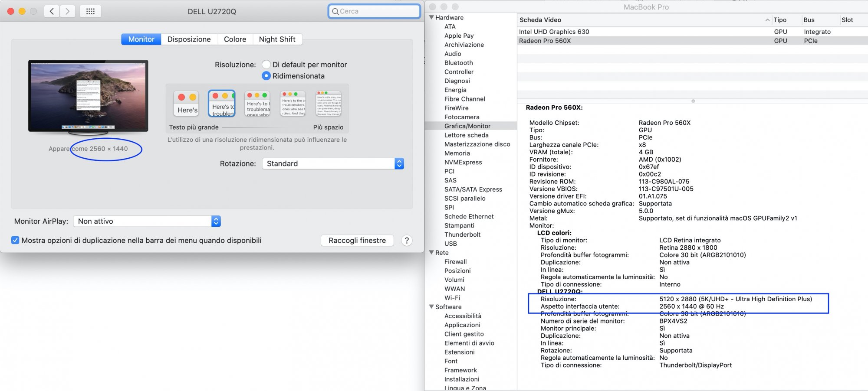Select Fibre Channel in the sidebar

coord(464,99)
